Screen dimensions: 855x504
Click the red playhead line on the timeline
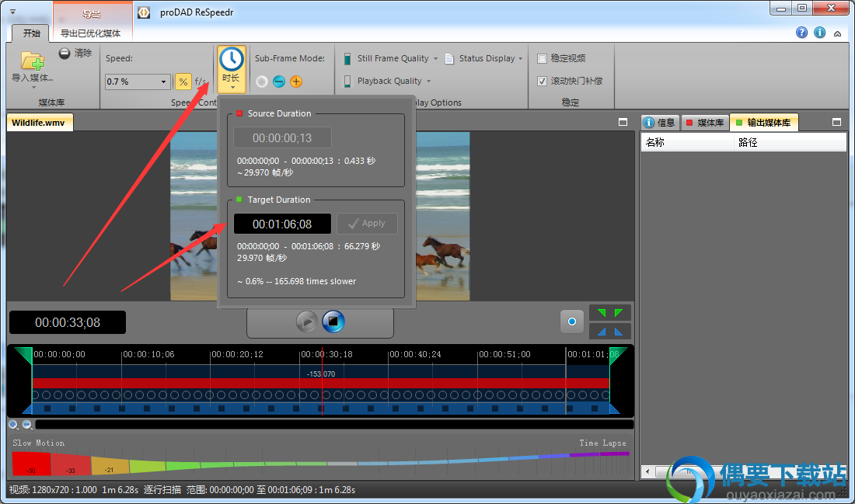coord(323,381)
